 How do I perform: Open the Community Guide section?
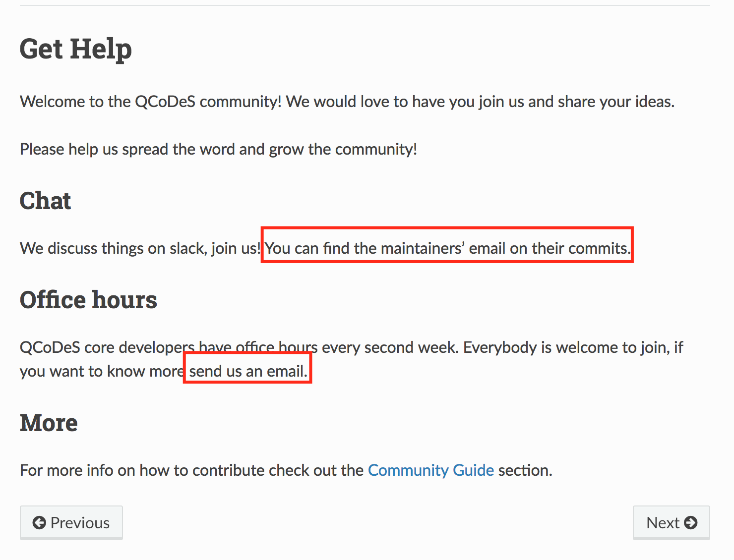pos(430,470)
